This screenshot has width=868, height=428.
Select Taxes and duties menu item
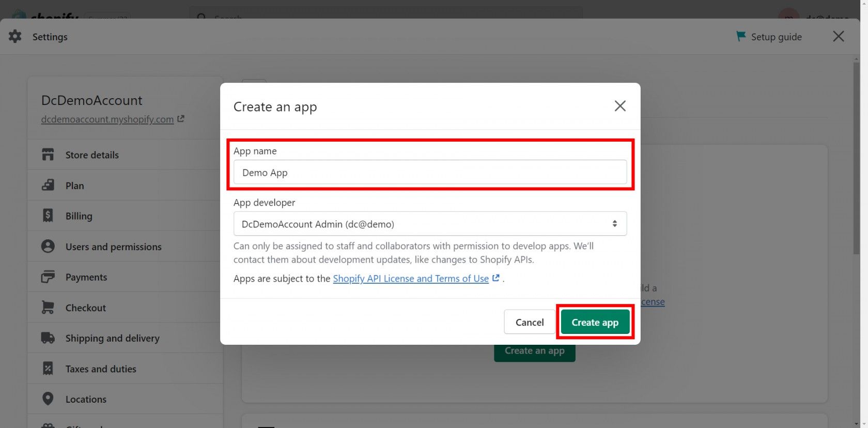(101, 369)
